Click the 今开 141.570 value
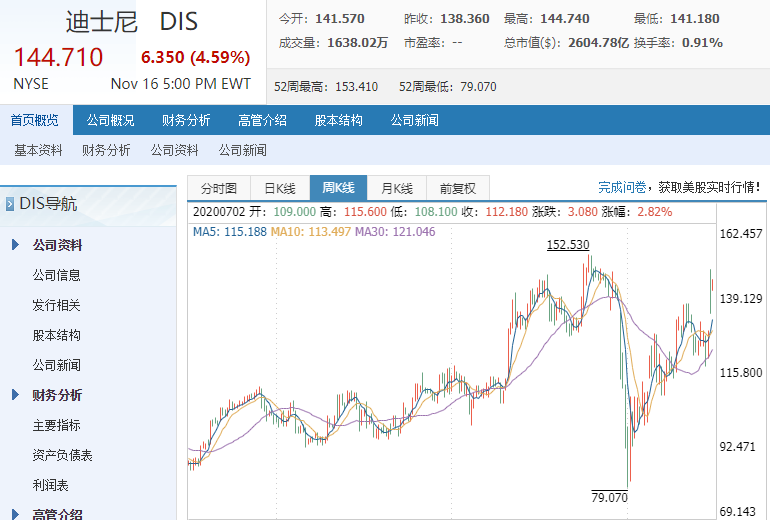The image size is (770, 520). tap(340, 19)
